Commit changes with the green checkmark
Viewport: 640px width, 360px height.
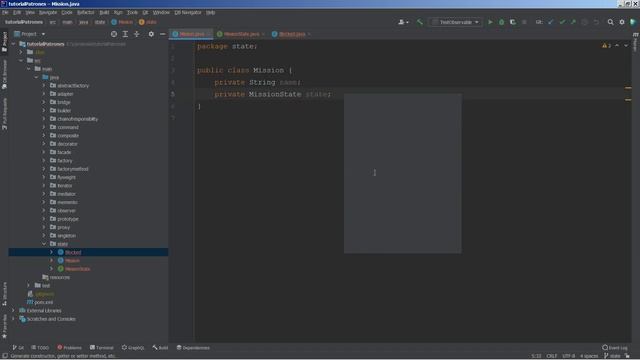[x=562, y=22]
